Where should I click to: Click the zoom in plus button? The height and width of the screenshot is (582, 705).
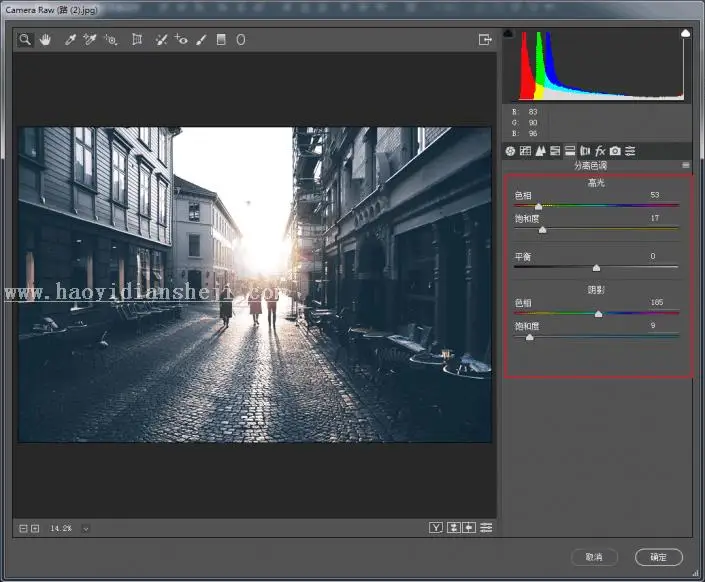pyautogui.click(x=36, y=528)
